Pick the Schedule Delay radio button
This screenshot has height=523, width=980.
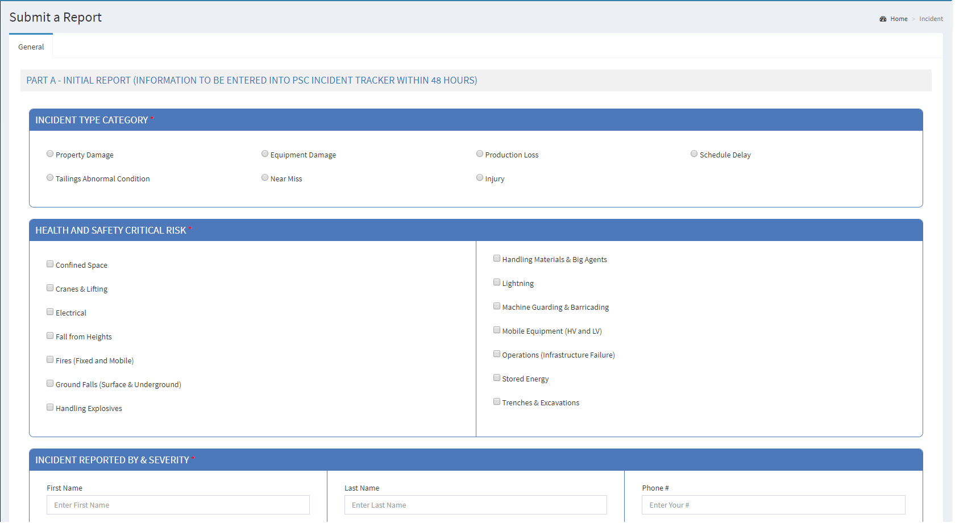coord(694,154)
